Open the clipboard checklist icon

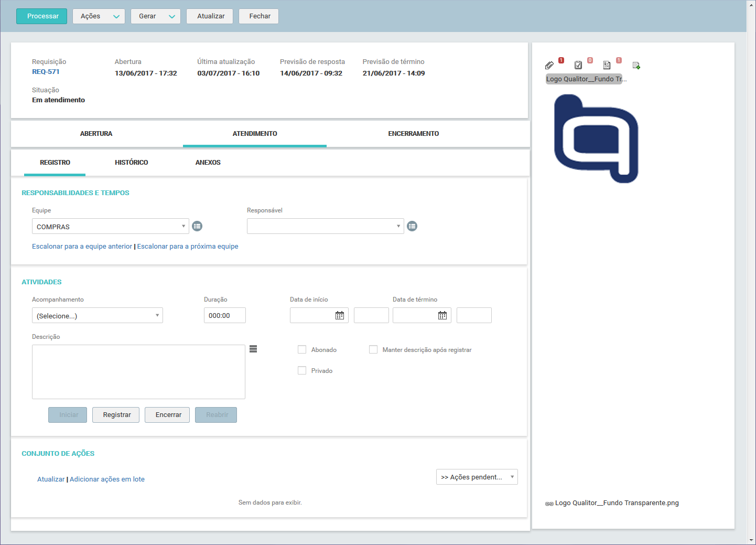click(578, 65)
